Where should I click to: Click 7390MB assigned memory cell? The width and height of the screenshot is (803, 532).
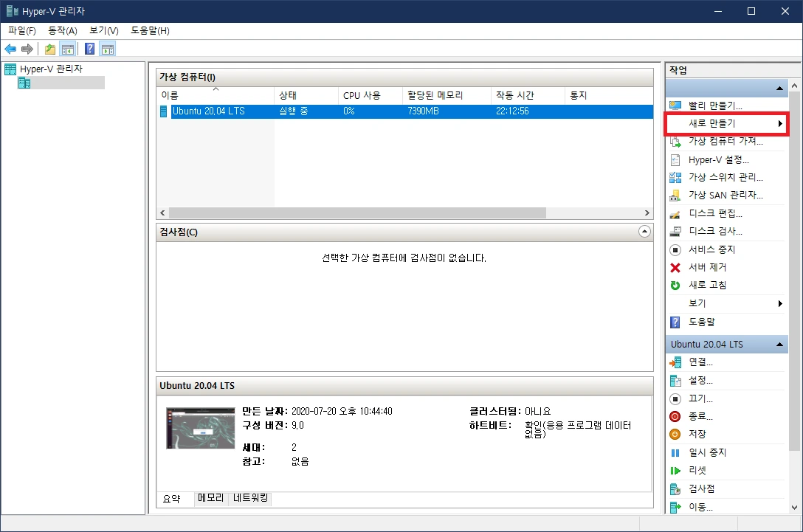click(x=423, y=111)
